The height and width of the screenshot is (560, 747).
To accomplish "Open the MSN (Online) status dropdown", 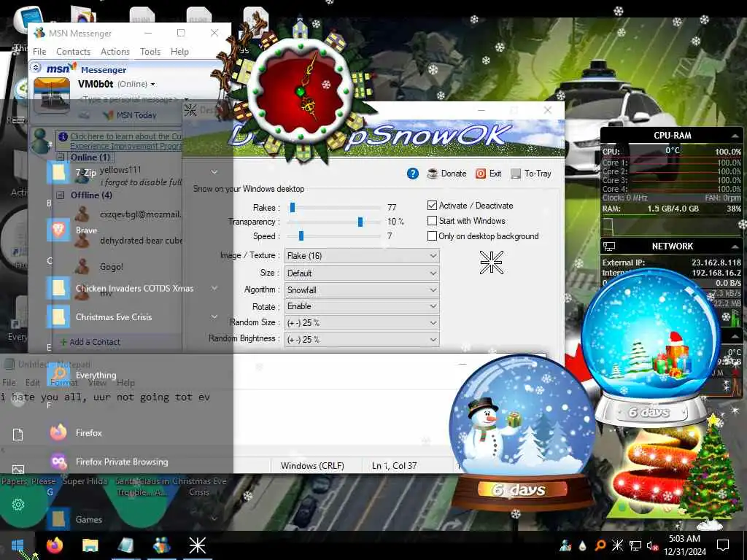I will 136,85.
